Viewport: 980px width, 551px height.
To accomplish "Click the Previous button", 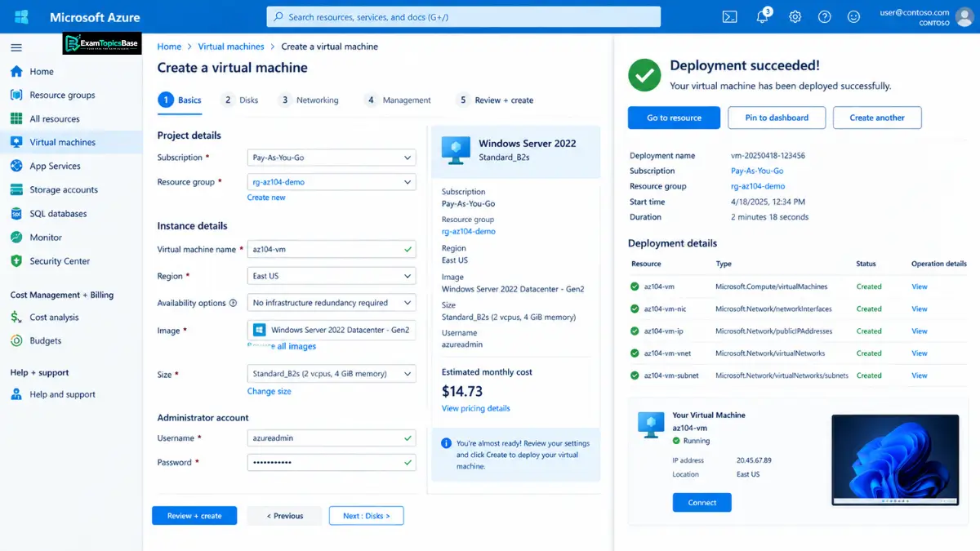I will 287,516.
